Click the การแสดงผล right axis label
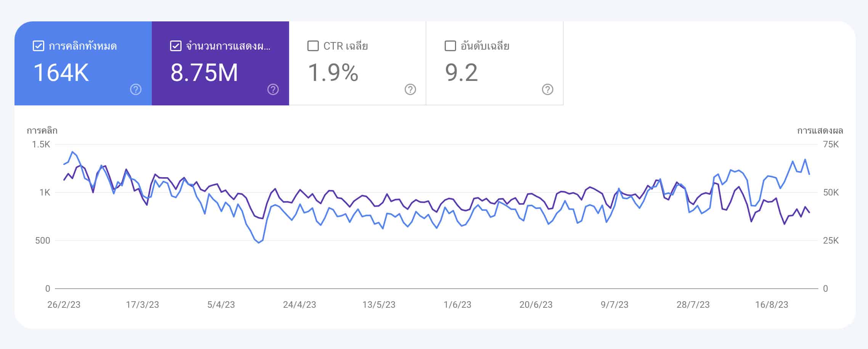Viewport: 868px width, 349px height. 820,131
